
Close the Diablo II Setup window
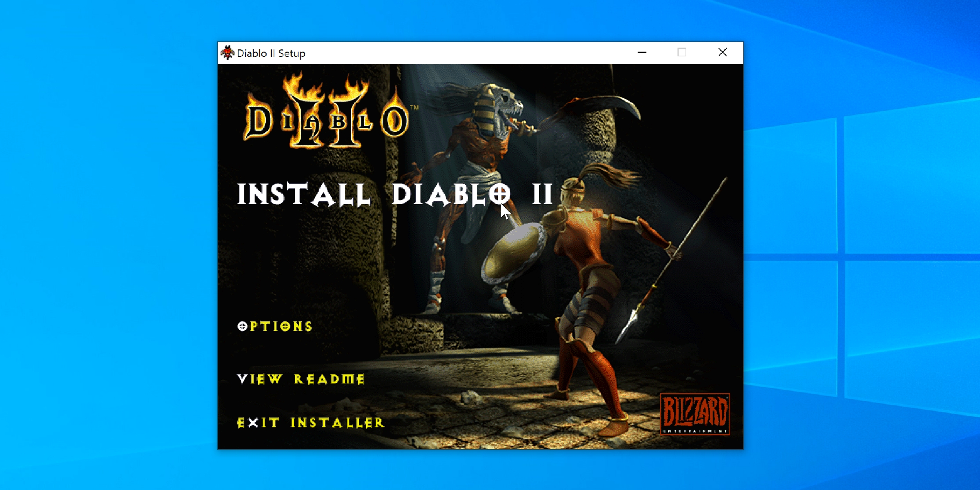click(x=722, y=53)
